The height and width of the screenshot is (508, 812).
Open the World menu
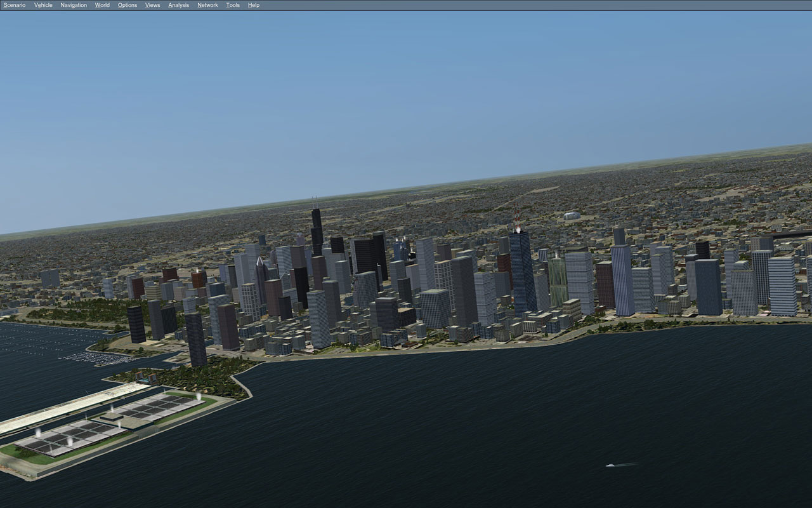[x=102, y=5]
